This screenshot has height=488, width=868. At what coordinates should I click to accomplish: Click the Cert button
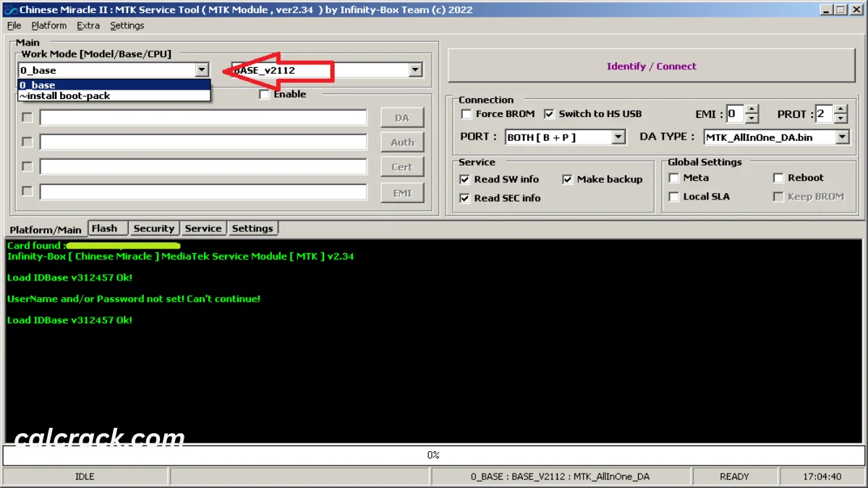(x=402, y=167)
